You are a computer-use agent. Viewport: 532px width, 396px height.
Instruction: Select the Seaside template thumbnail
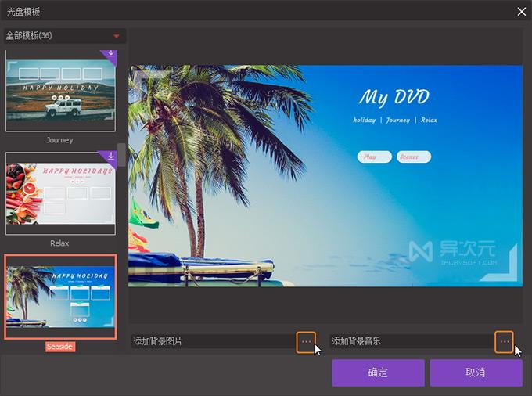(x=60, y=297)
